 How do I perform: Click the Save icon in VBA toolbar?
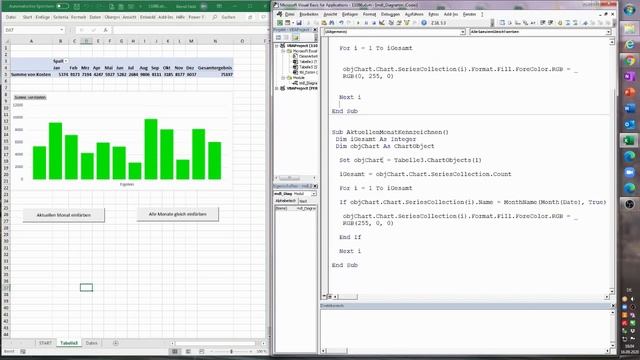(x=299, y=23)
